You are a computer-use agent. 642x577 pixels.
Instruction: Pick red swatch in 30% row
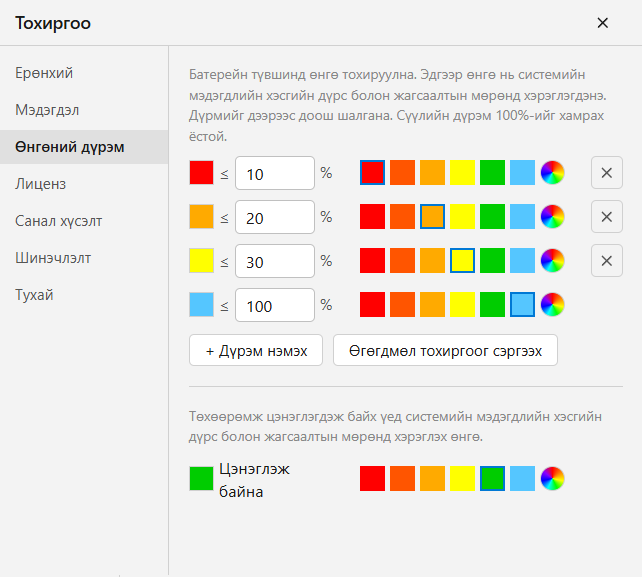372,260
